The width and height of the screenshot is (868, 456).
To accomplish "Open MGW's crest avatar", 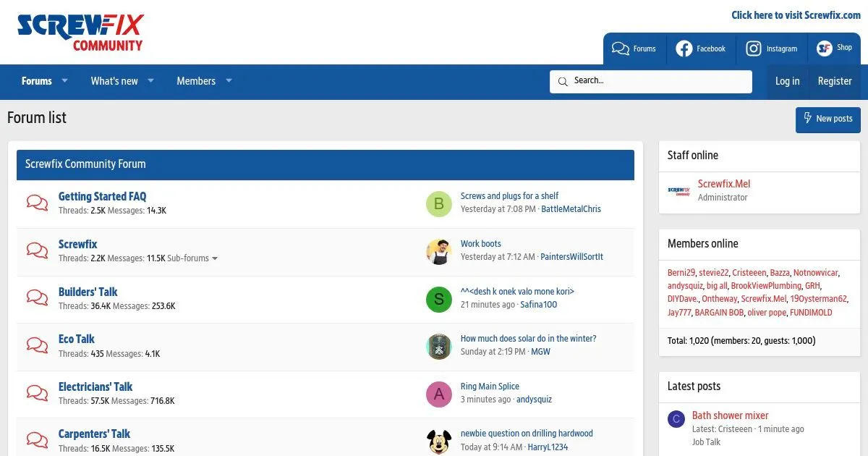I will [438, 347].
